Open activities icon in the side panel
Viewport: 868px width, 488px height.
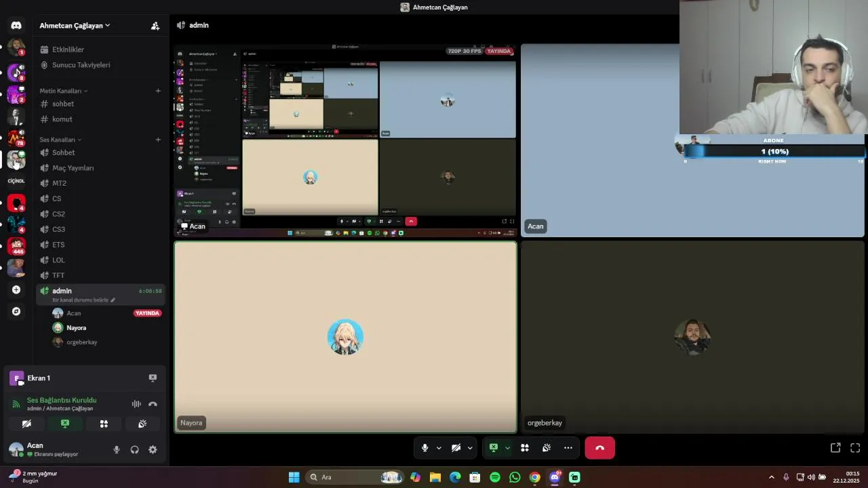(x=104, y=424)
